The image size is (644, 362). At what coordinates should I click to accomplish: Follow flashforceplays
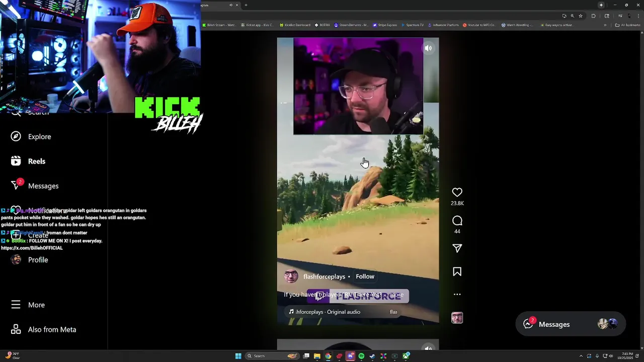pos(365,277)
